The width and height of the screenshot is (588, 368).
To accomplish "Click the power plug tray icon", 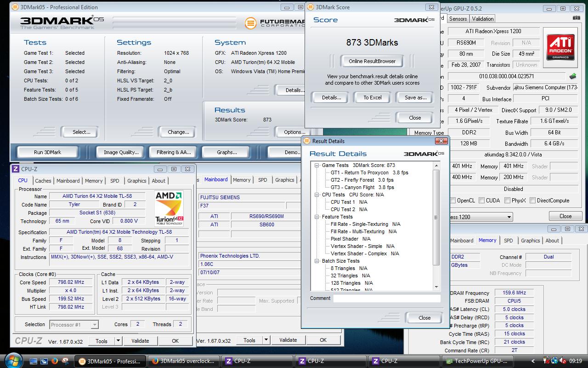I will (547, 361).
